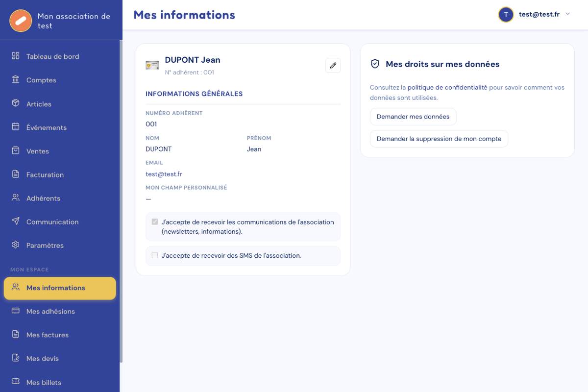
Task: Select Mes informations menu item
Action: 60,288
